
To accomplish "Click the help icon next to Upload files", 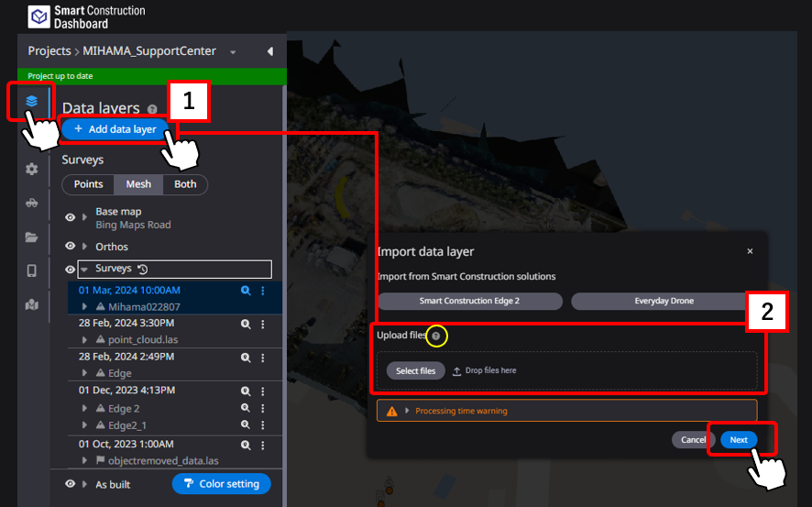I will click(x=435, y=336).
